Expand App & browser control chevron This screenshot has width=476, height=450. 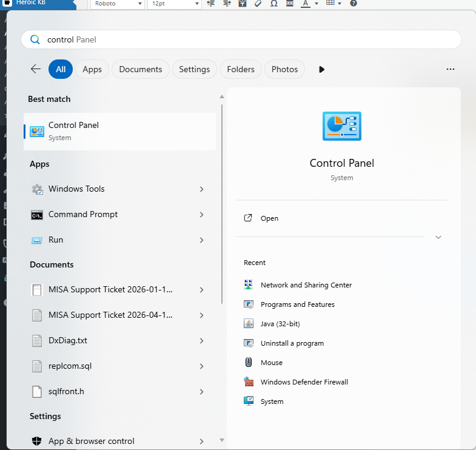(201, 442)
